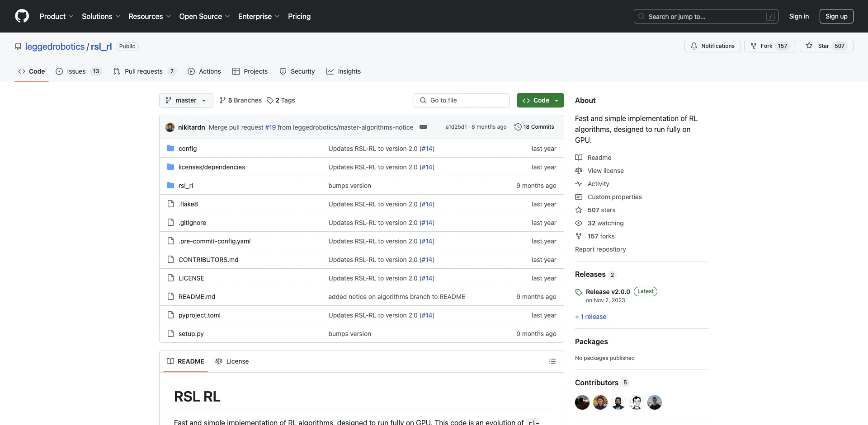
Task: Open .pre-commit-config.yaml file
Action: click(x=214, y=241)
